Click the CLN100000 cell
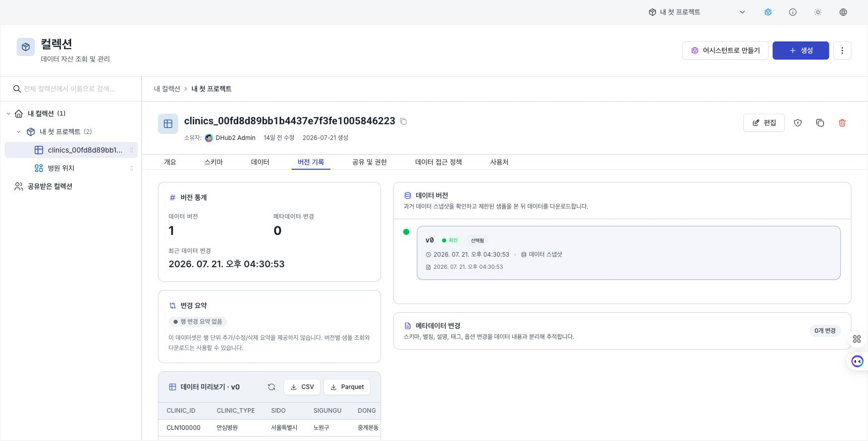Image resolution: width=868 pixels, height=441 pixels. tap(183, 428)
